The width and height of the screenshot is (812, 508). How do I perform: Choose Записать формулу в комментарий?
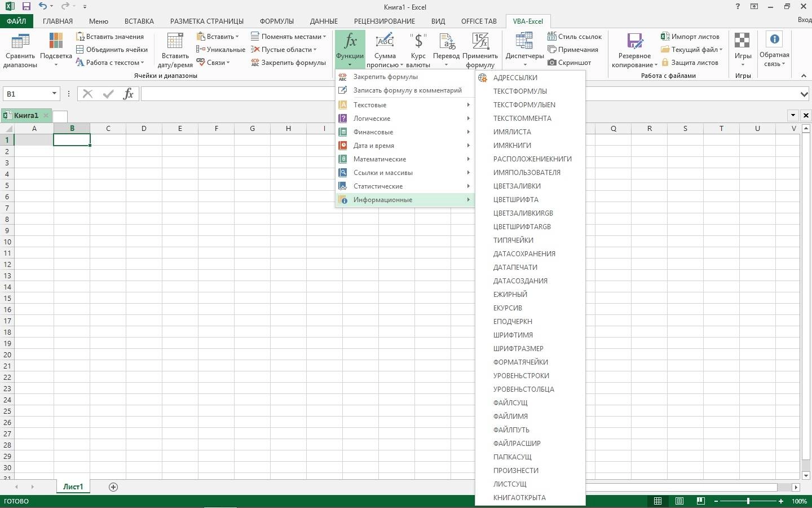click(x=405, y=90)
